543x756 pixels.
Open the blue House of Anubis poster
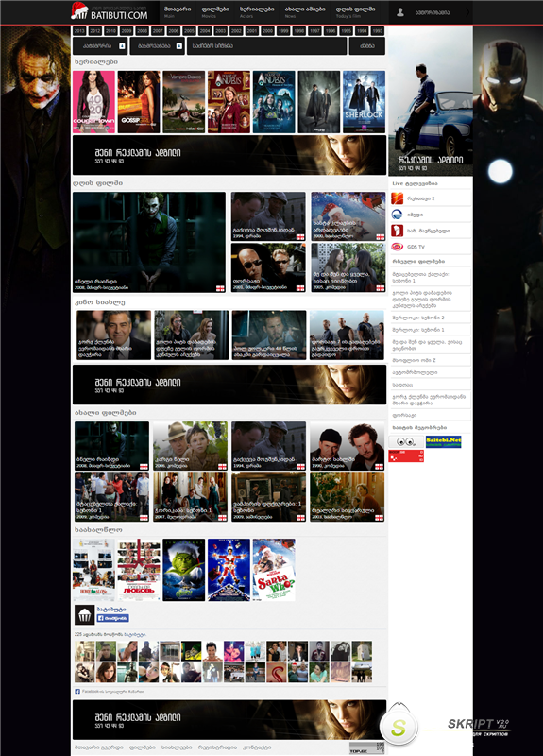(274, 102)
